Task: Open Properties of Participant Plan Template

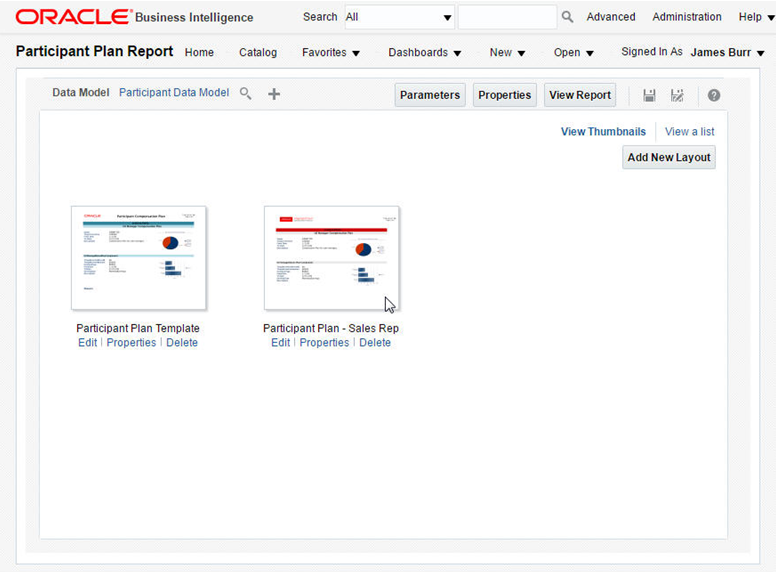Action: (131, 342)
